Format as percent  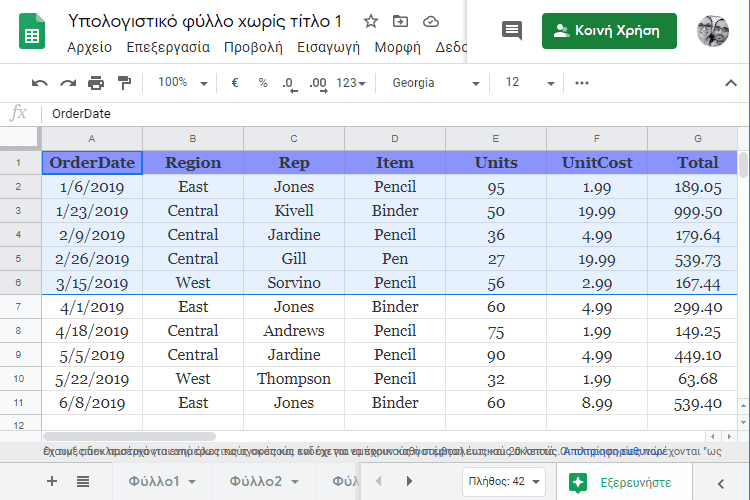[263, 83]
